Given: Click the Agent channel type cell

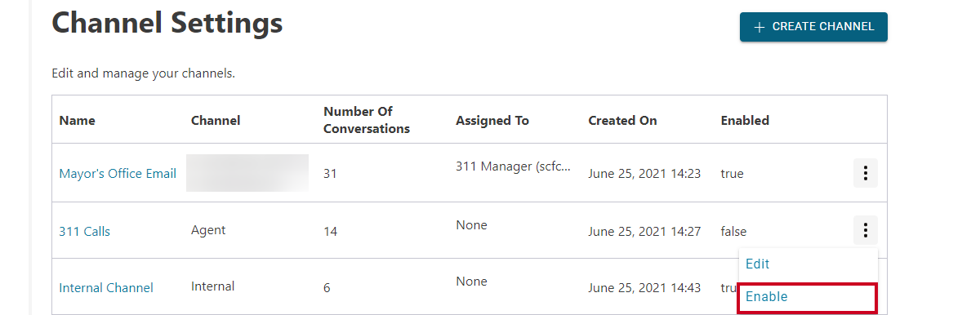Looking at the screenshot, I should [208, 231].
